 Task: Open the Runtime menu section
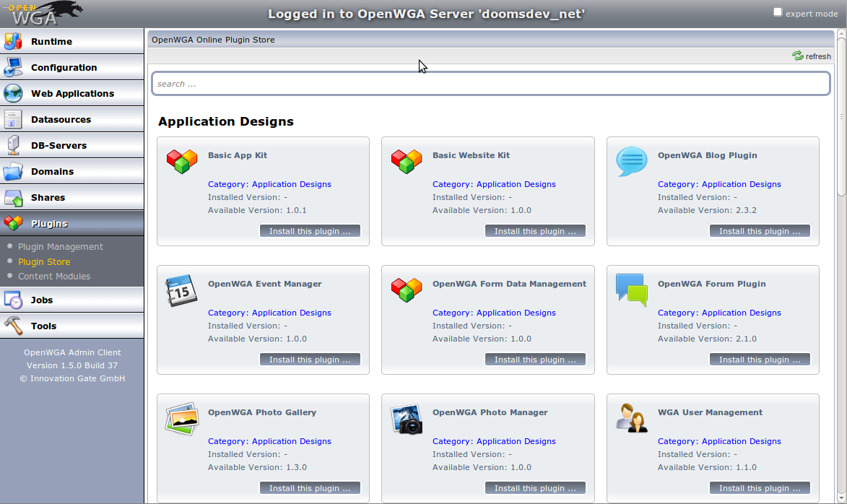pos(71,42)
